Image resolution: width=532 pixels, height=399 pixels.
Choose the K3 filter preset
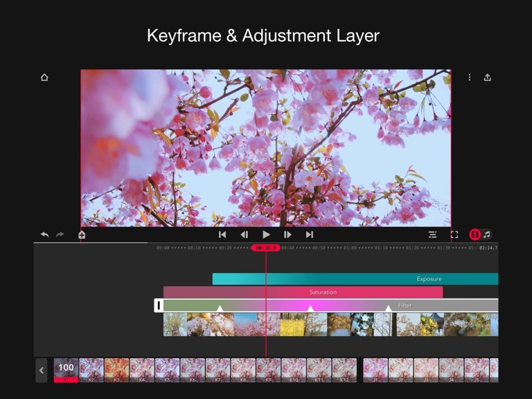[x=116, y=370]
